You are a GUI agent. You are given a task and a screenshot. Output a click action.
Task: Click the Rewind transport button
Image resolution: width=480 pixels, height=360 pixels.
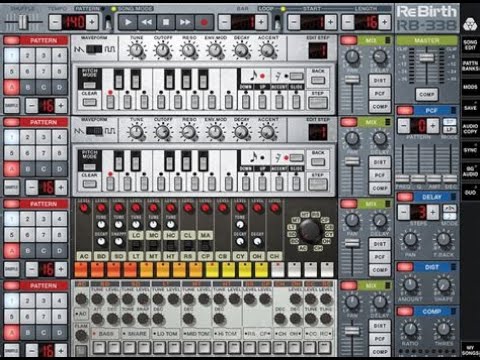[147, 22]
